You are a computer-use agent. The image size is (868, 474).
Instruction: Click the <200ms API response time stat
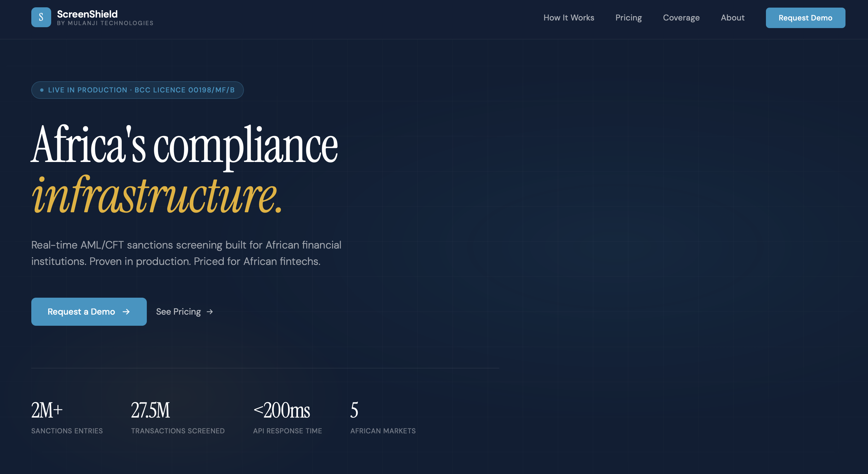(x=281, y=410)
